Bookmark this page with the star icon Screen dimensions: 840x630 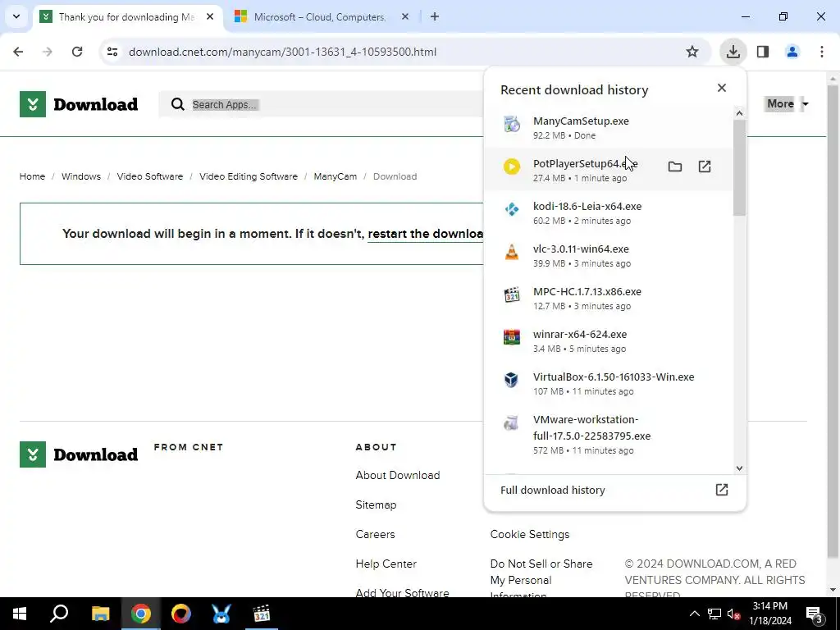[692, 52]
